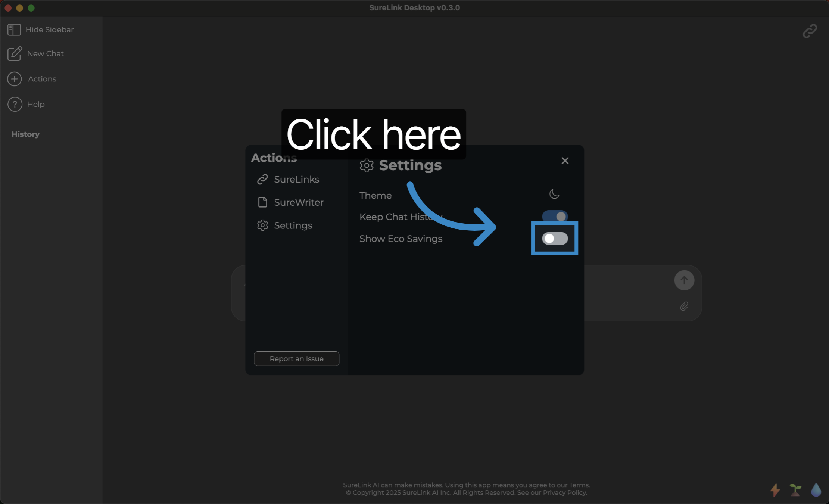Click the gear icon beside Settings heading
The image size is (829, 504).
tap(367, 165)
